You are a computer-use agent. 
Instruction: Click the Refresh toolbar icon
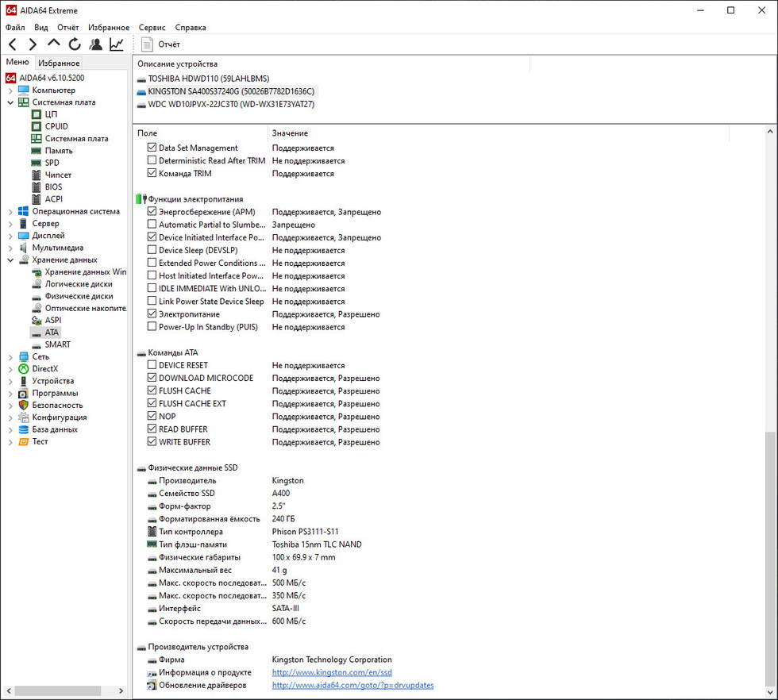pos(75,44)
